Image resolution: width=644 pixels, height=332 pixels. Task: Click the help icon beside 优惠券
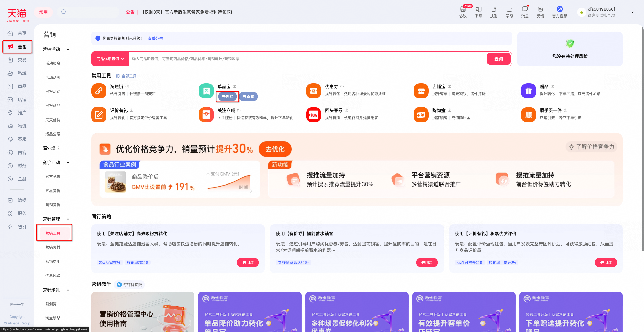[342, 86]
